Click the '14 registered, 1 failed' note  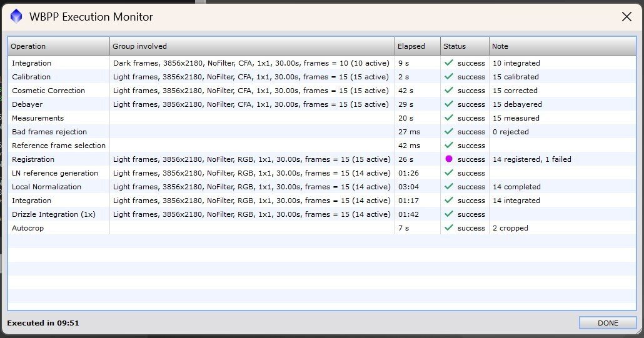(x=532, y=159)
